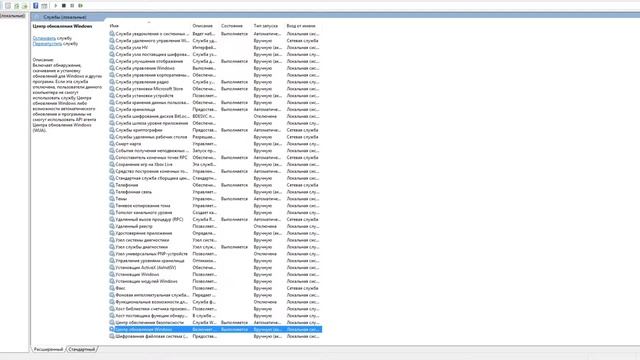The height and width of the screenshot is (360, 640).
Task: Open the blue Help toolbar icon
Action: coord(36,6)
